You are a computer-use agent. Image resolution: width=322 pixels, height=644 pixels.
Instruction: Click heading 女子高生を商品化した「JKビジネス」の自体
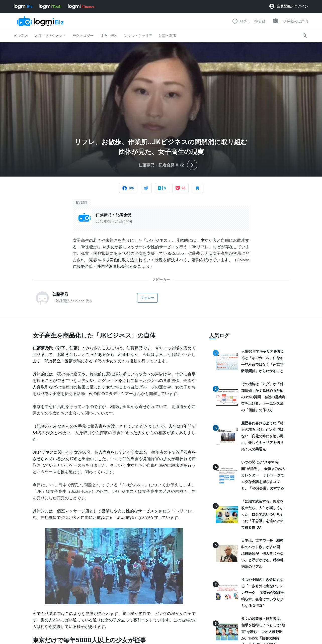pos(94,336)
